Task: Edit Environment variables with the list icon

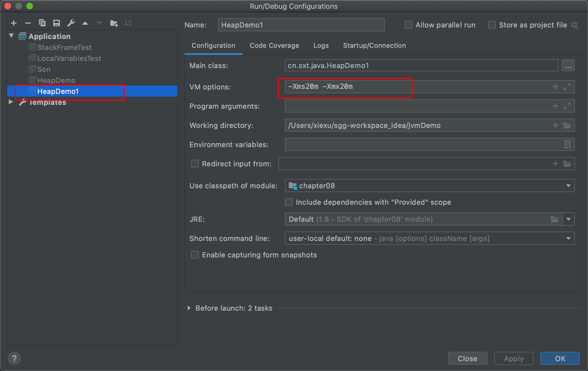Action: pyautogui.click(x=567, y=145)
